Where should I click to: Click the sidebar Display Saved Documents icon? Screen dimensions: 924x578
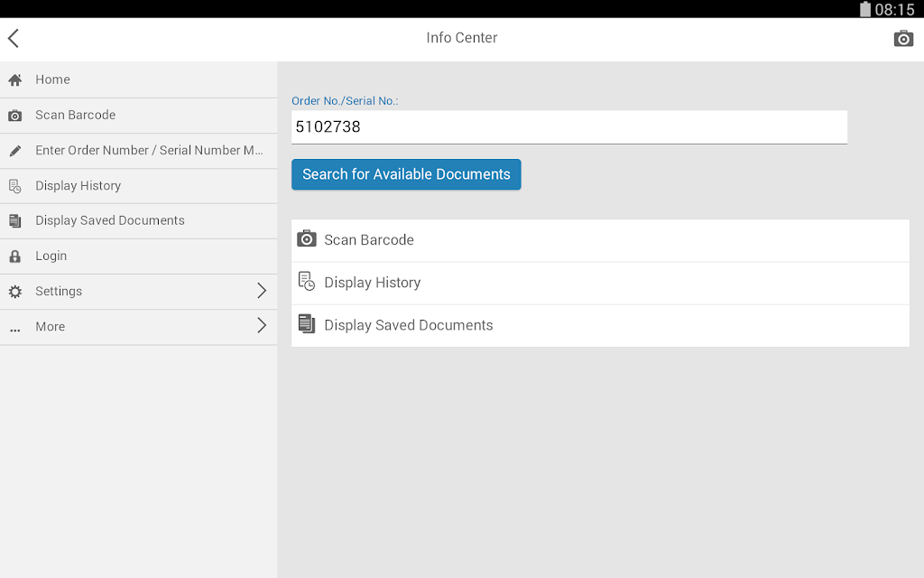pyautogui.click(x=15, y=221)
